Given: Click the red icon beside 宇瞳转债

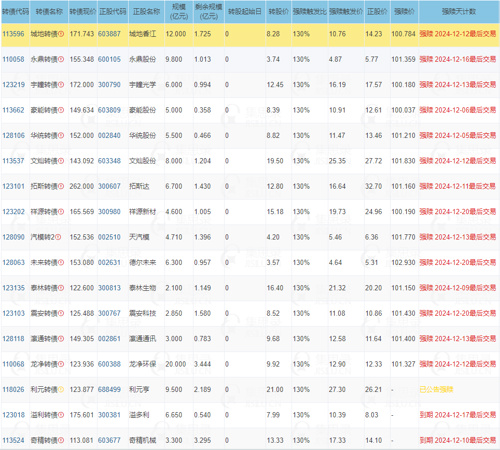Looking at the screenshot, I should (61, 85).
